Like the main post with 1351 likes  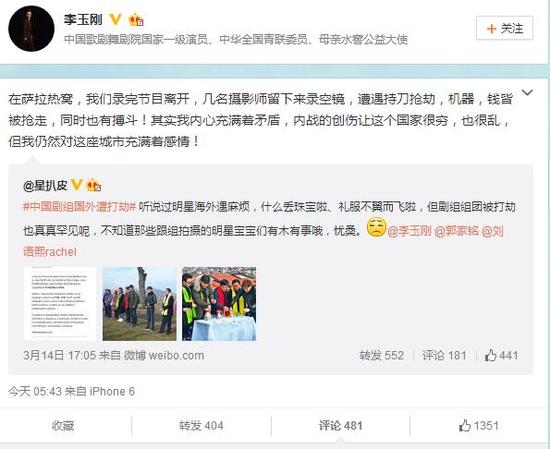point(479,426)
